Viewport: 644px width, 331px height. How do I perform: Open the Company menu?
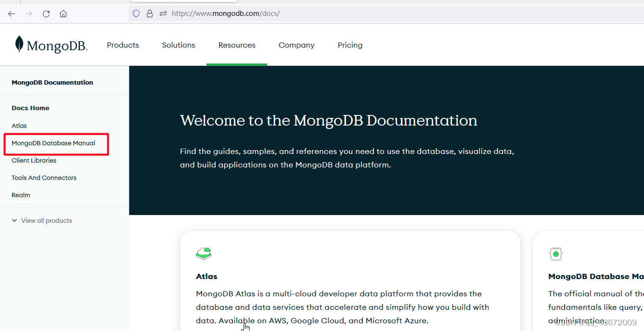[x=296, y=45]
